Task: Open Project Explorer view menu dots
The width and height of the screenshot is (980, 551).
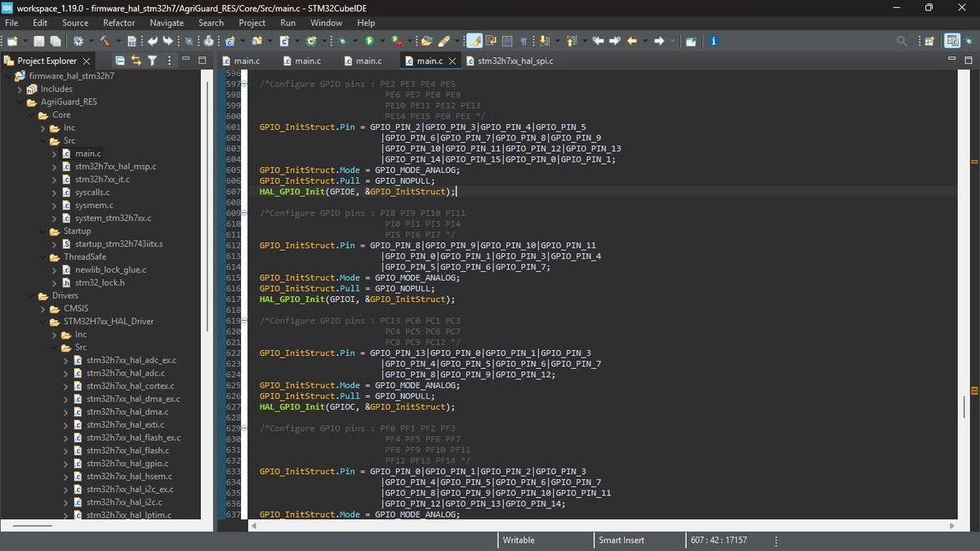Action: coord(169,60)
